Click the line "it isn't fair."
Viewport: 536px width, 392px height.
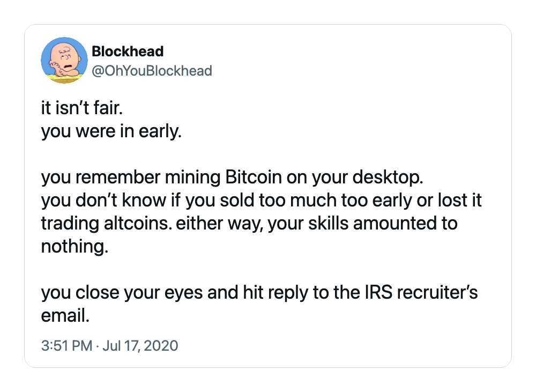81,108
